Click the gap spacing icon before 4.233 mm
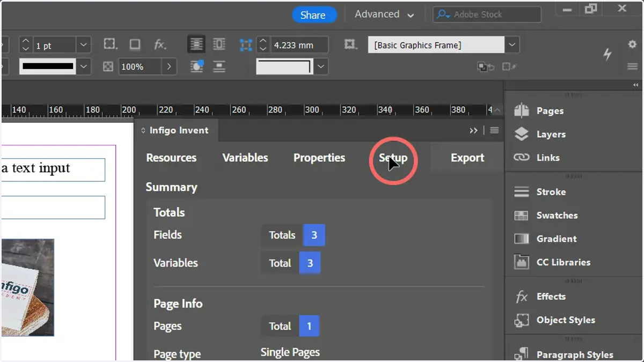 (x=246, y=45)
